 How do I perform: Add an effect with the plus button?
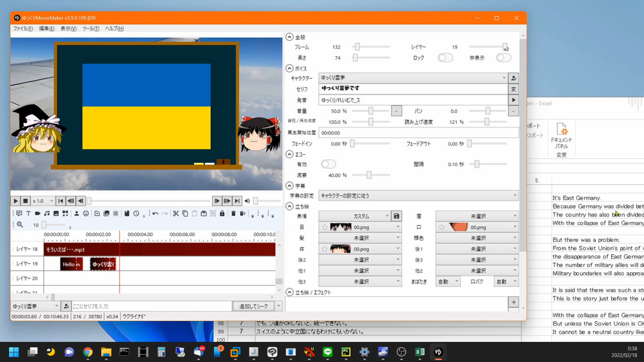[x=513, y=302]
